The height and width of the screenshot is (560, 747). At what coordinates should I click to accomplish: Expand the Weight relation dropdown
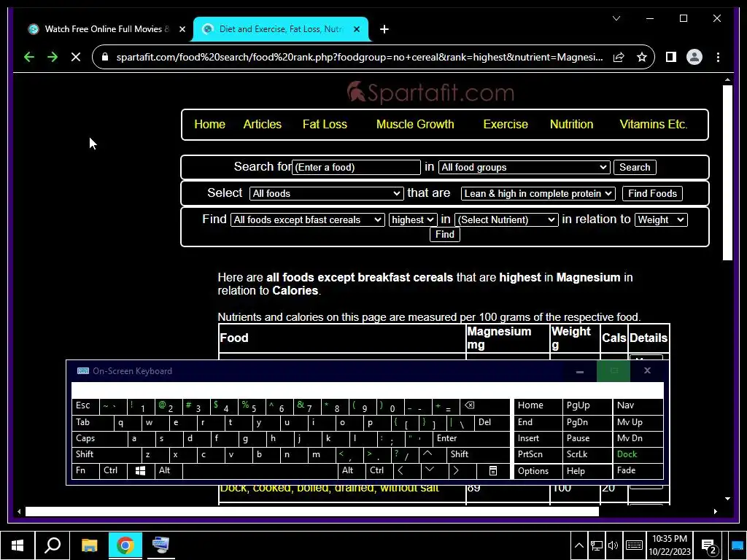(x=661, y=219)
